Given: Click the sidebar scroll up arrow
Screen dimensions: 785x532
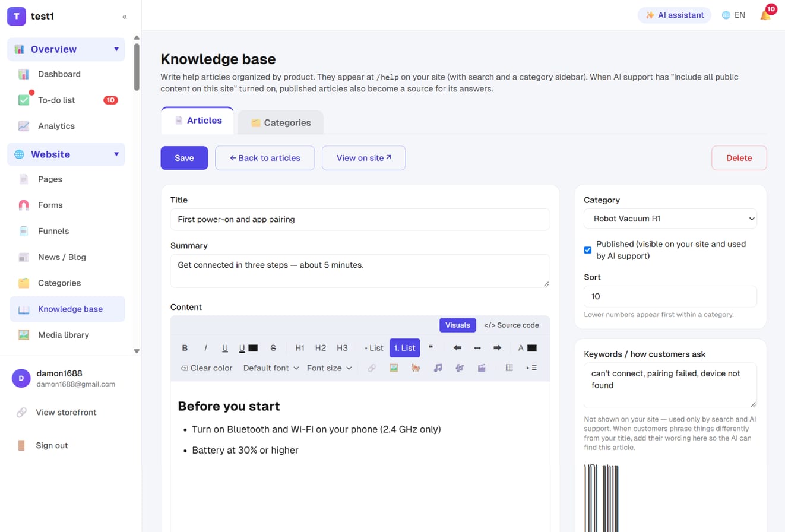Looking at the screenshot, I should click(137, 38).
